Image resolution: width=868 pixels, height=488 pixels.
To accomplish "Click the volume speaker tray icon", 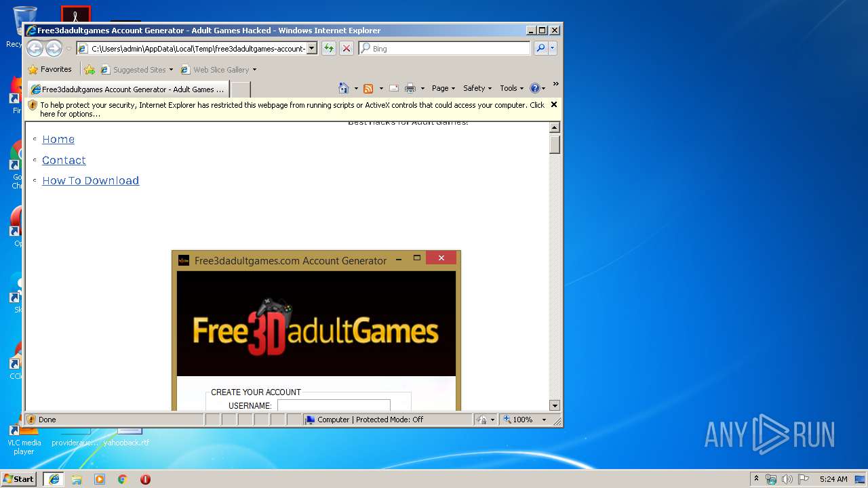I will (787, 479).
